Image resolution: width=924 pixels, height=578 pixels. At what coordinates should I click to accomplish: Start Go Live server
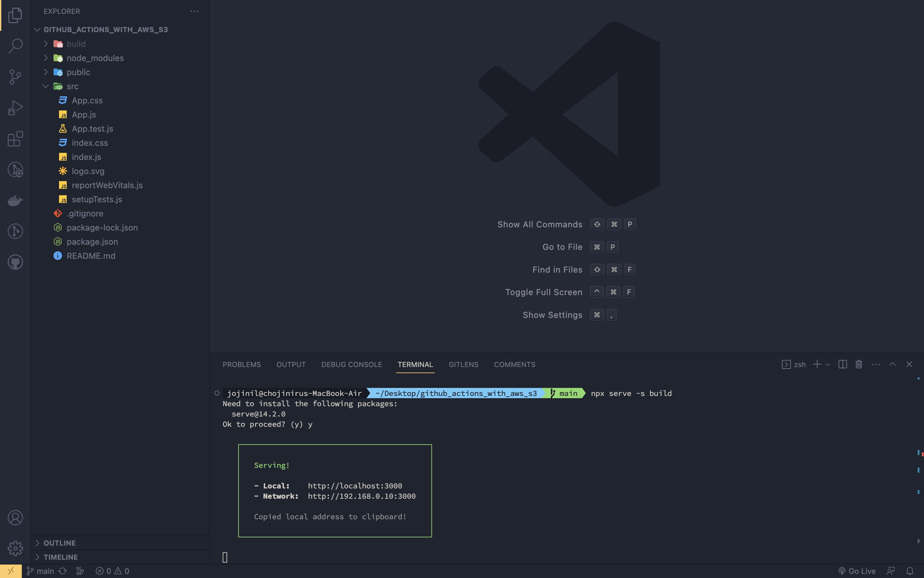click(857, 571)
